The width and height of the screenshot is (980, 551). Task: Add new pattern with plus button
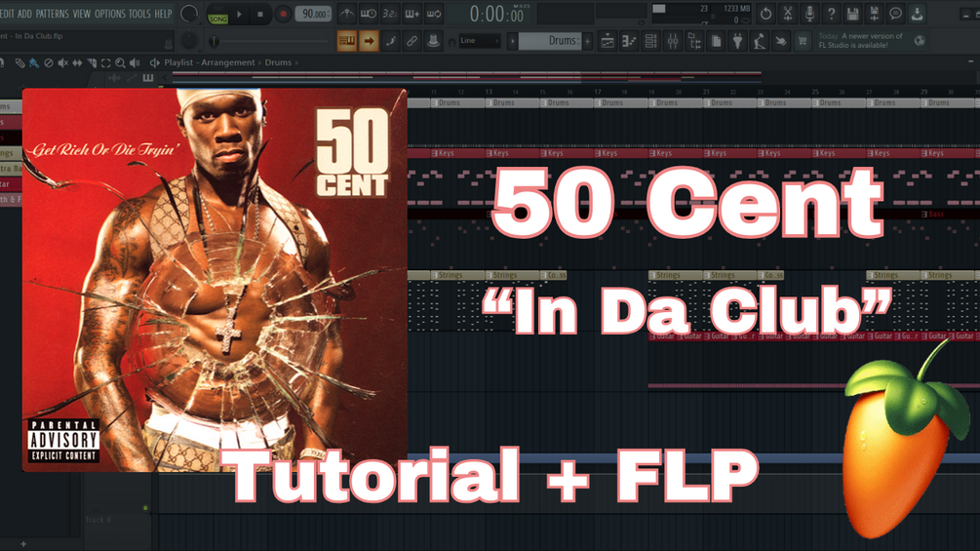[587, 41]
